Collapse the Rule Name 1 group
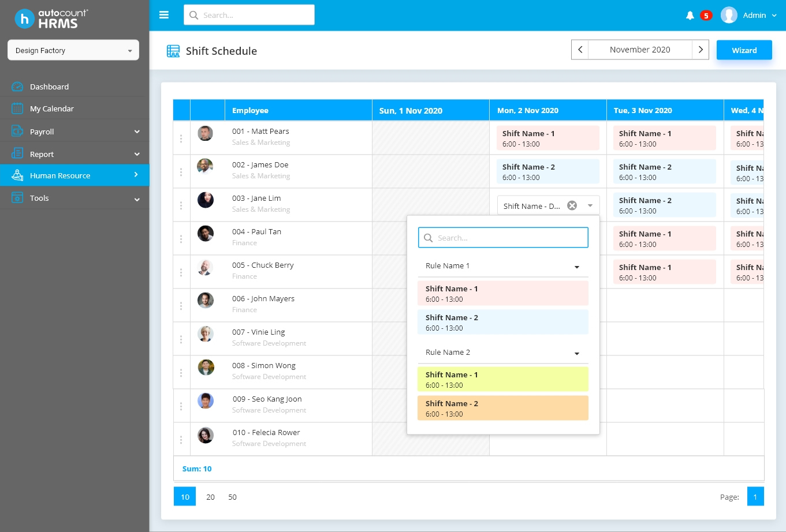The height and width of the screenshot is (532, 786). [576, 267]
